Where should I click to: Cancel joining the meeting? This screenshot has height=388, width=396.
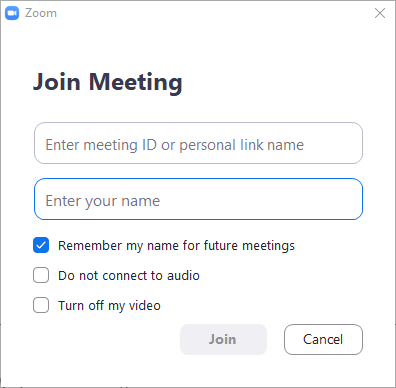click(x=323, y=339)
